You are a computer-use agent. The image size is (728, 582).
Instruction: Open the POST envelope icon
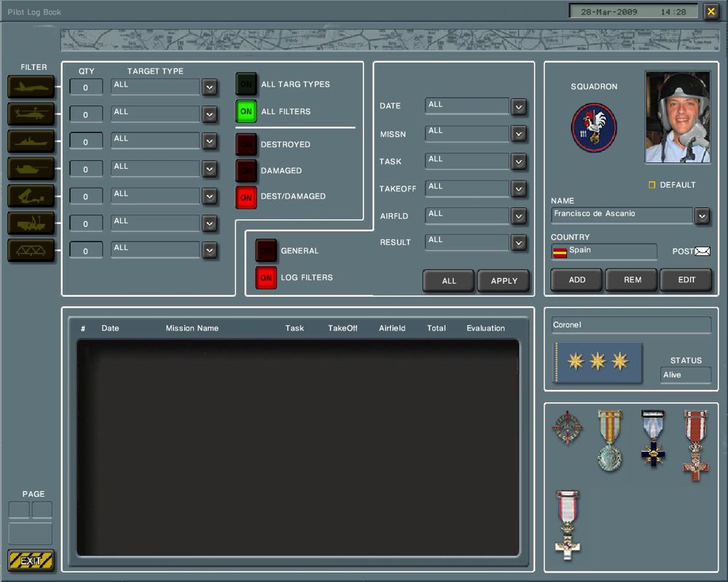pos(703,252)
